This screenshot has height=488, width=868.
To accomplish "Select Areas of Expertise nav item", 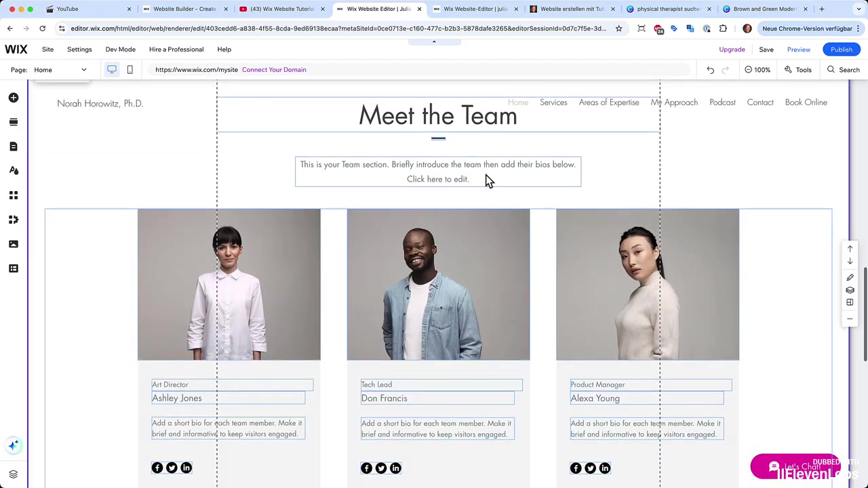I will (x=609, y=102).
